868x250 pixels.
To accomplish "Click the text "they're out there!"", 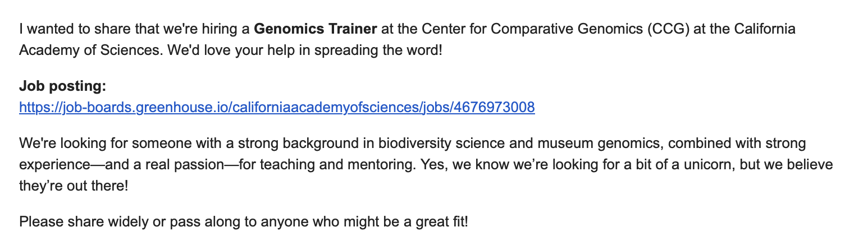I will 74,186.
